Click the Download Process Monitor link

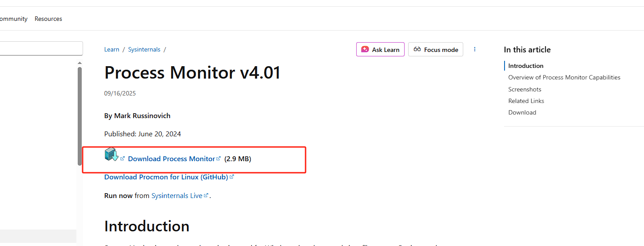click(171, 159)
